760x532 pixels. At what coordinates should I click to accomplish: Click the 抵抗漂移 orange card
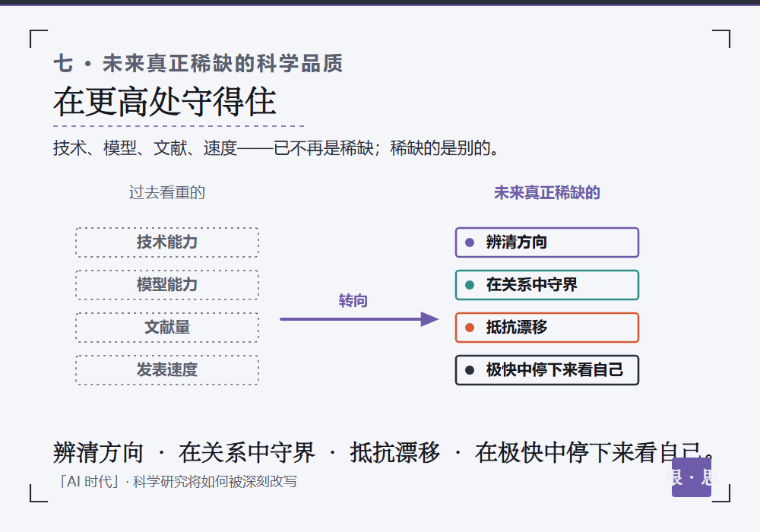point(547,328)
